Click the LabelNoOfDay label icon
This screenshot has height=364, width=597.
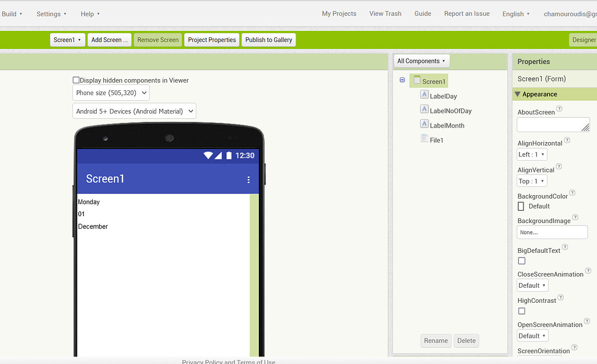(x=424, y=110)
